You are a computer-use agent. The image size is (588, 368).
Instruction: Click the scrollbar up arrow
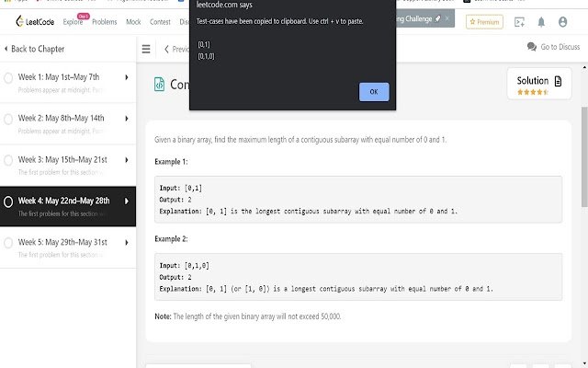[x=584, y=68]
